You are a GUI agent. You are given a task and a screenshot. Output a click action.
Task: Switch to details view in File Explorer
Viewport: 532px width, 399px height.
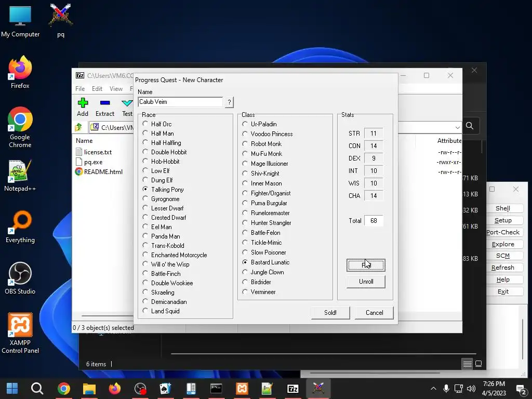click(x=467, y=364)
